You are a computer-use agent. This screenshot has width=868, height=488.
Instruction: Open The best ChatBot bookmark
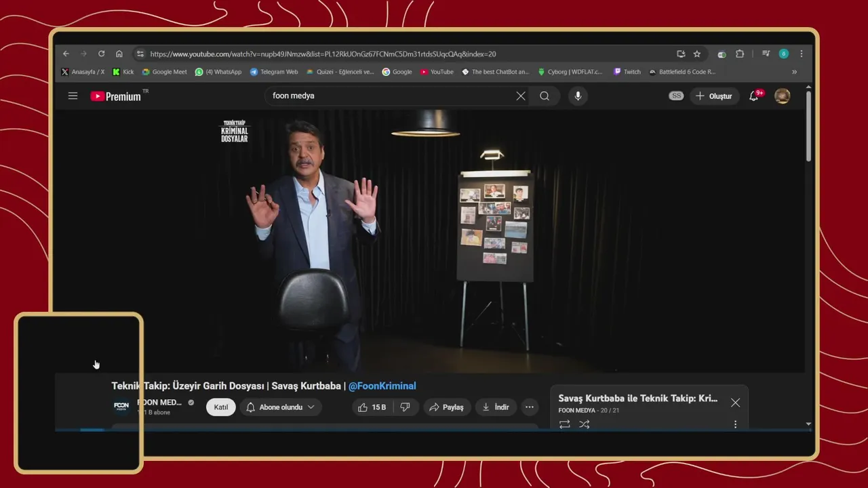495,72
